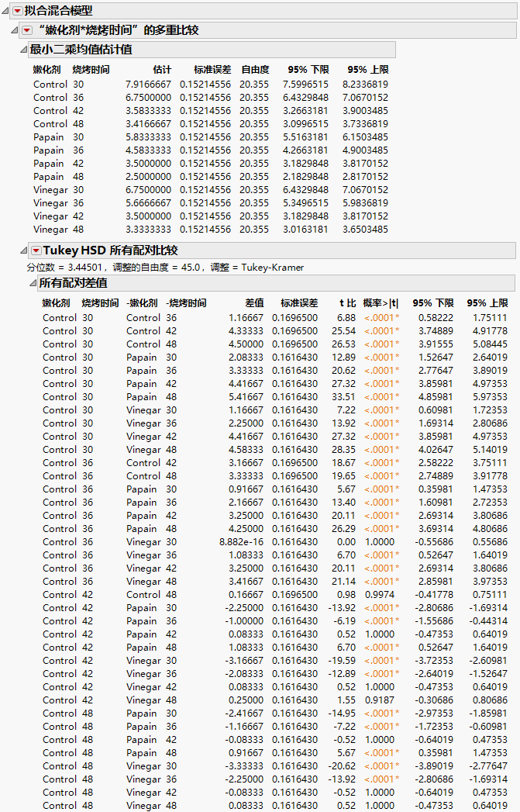Select the -嫩化剂 column header

[142, 303]
